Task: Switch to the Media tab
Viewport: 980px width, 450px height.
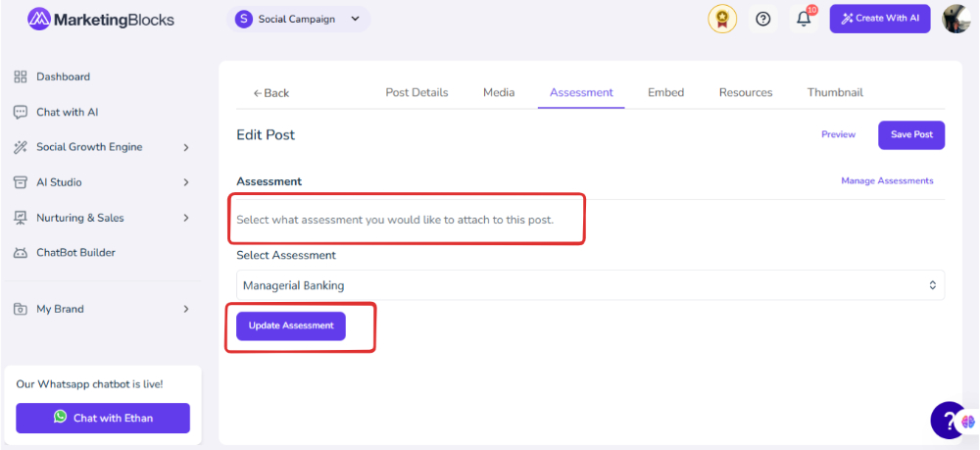Action: tap(499, 92)
